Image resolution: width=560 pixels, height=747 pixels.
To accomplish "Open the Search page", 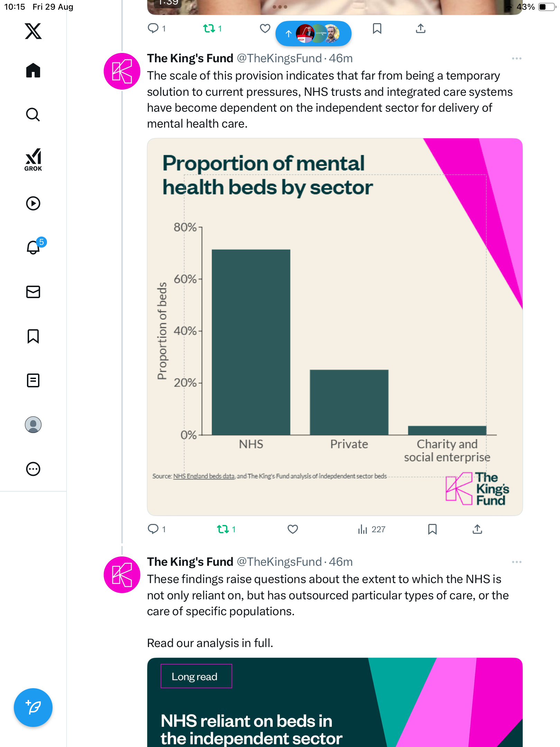I will coord(33,114).
